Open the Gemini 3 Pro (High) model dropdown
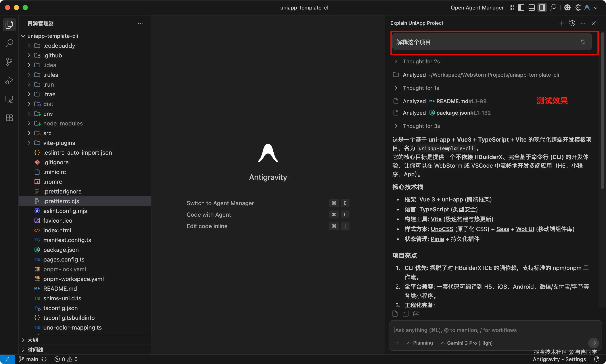 (466, 343)
